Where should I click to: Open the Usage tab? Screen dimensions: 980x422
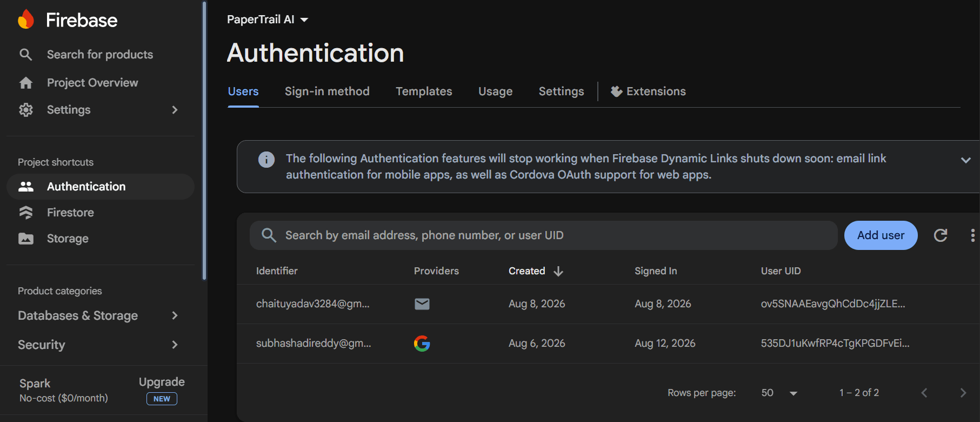coord(495,91)
